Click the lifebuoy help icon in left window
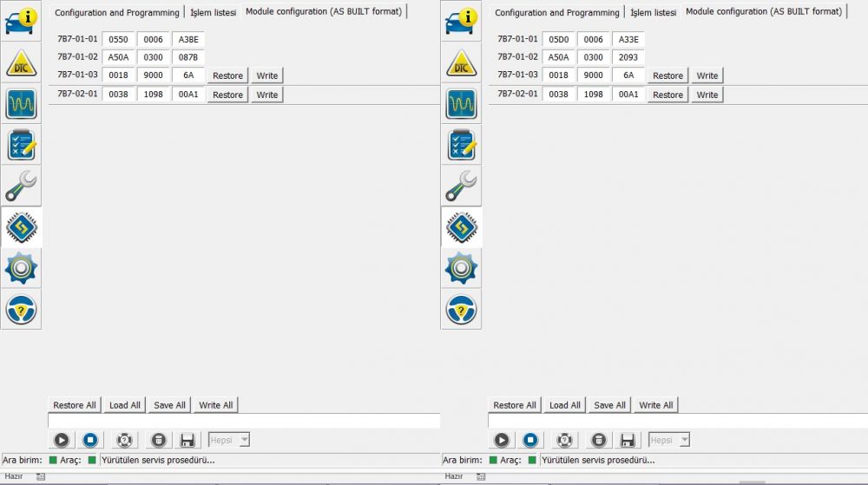Viewport: 868px width, 485px height. (124, 440)
